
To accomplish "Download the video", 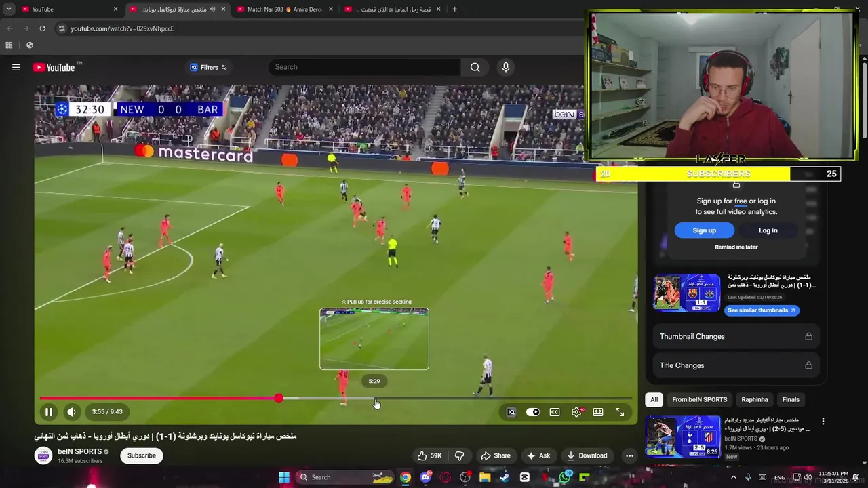I will click(587, 455).
